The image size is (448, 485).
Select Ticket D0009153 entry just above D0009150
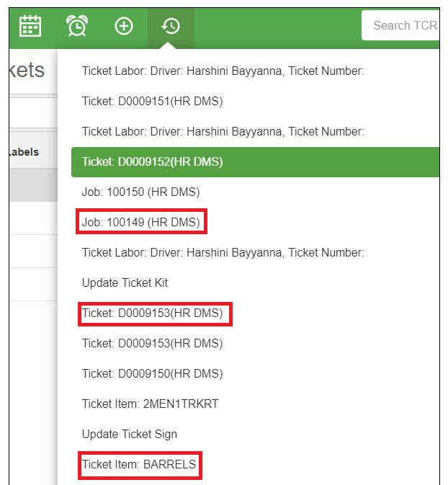[152, 344]
